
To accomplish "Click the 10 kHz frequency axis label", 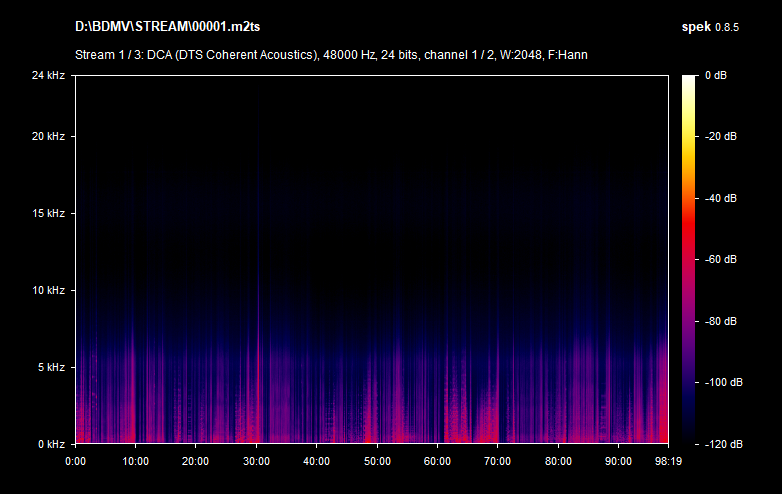I will tap(47, 291).
